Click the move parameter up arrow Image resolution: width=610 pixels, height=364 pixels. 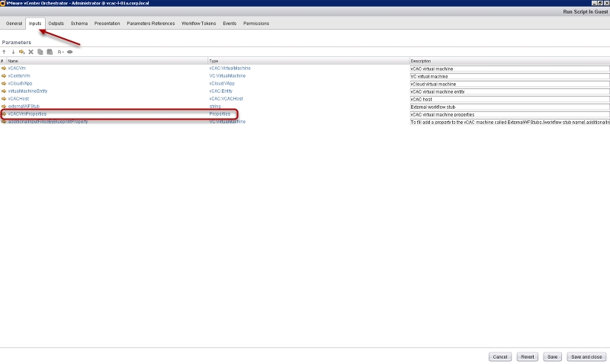4,52
